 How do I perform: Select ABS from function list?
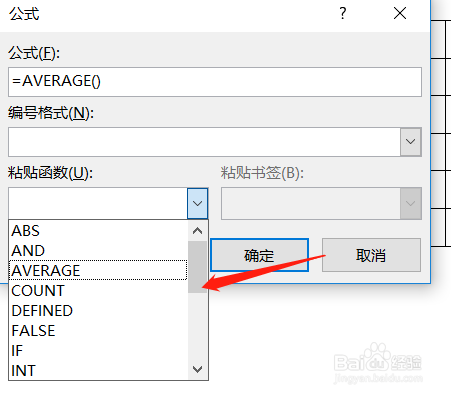click(x=98, y=231)
